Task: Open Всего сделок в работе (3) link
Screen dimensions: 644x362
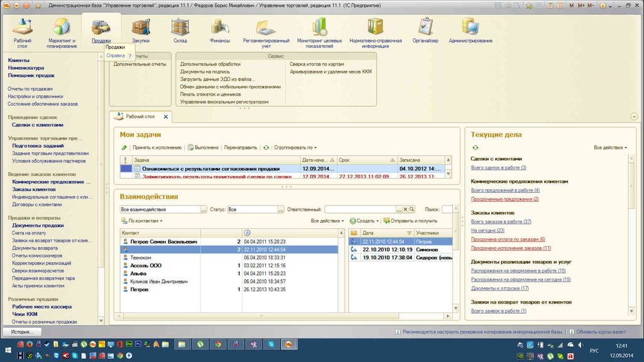Action: [x=498, y=168]
